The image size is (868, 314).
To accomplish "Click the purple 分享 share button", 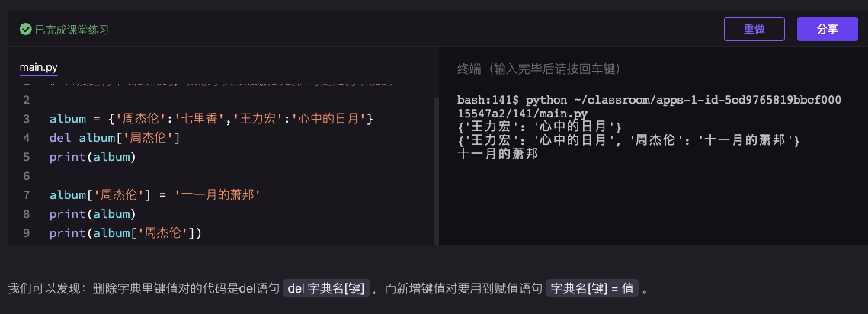I will pyautogui.click(x=827, y=29).
